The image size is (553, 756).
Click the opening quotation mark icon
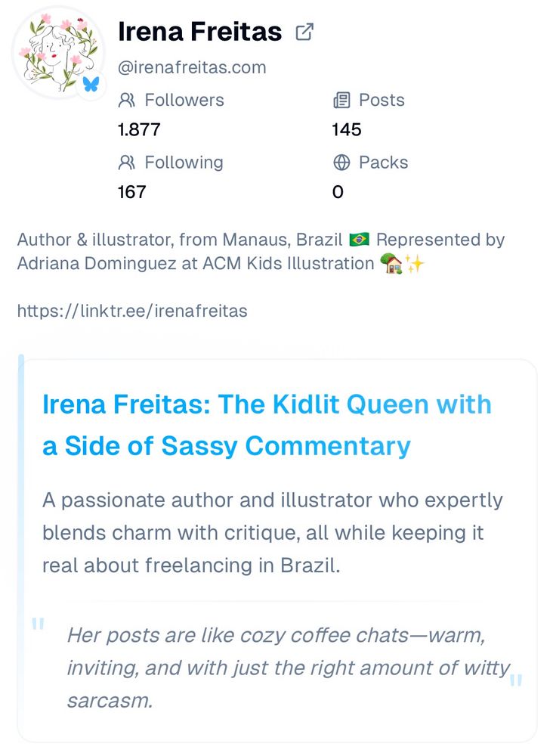click(39, 625)
